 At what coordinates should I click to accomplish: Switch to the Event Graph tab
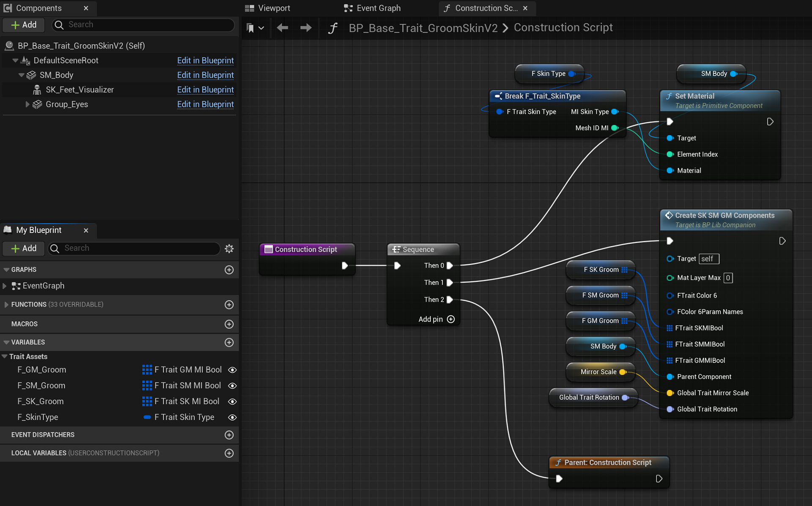pyautogui.click(x=372, y=8)
